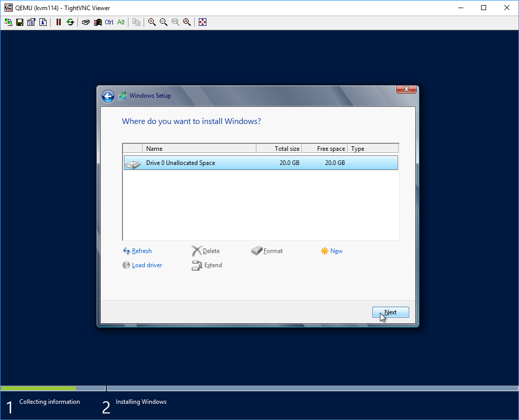Click the Collecting information progress bar

[x=53, y=388]
